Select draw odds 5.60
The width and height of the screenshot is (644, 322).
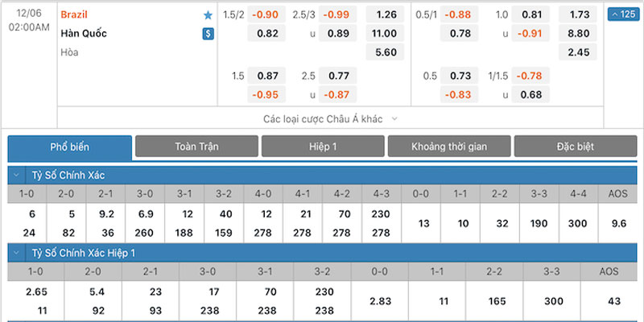coord(385,52)
